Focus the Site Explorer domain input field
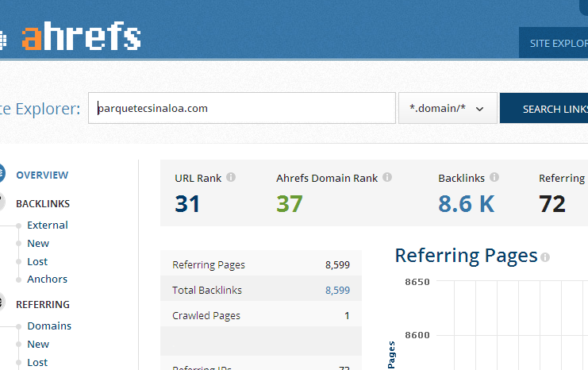The height and width of the screenshot is (370, 588). click(242, 108)
